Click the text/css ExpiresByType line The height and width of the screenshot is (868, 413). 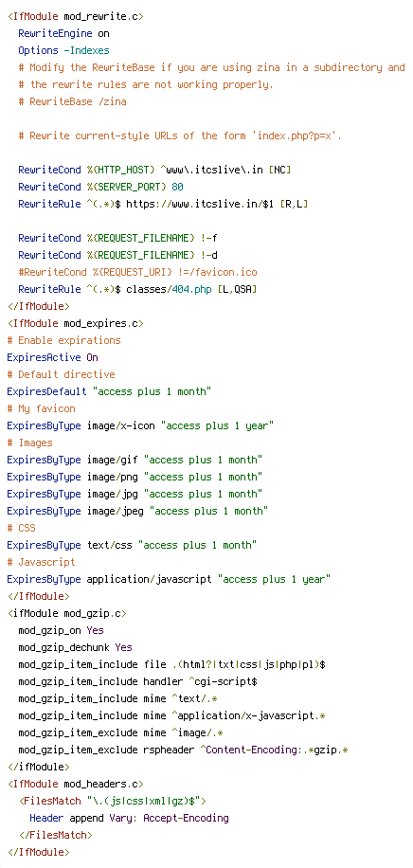pos(133,545)
